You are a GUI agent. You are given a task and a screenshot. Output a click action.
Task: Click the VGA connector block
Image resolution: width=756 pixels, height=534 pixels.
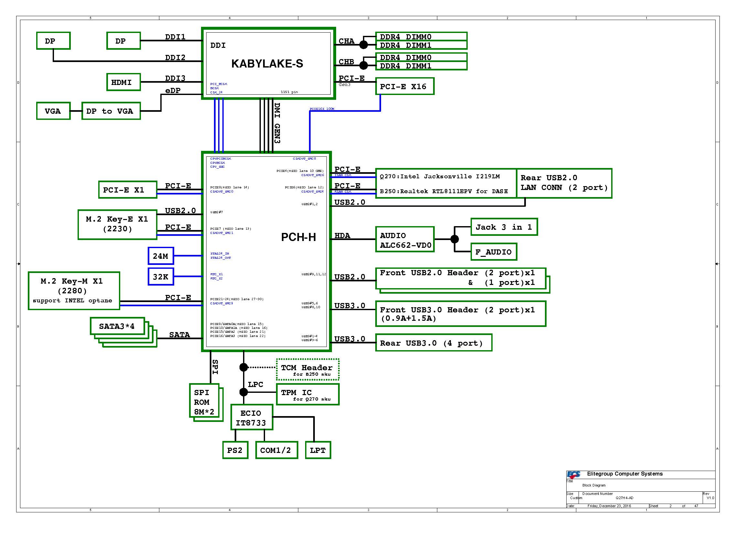[53, 111]
